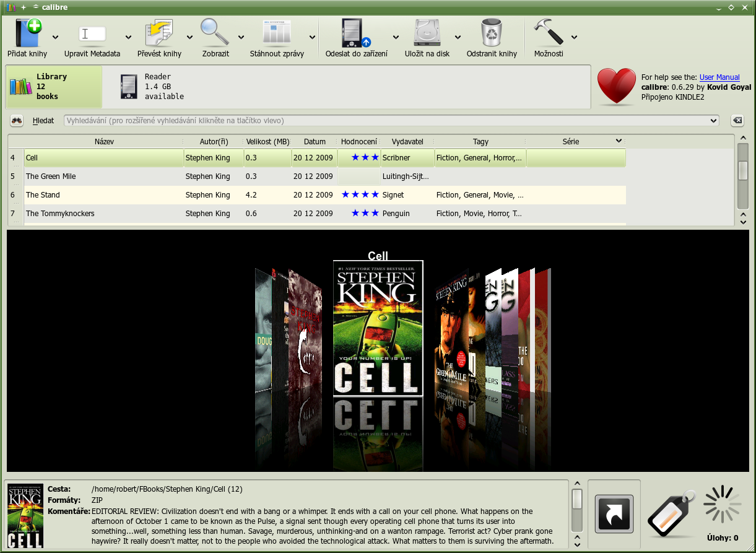Click the Uložit na disk icon

point(427,33)
